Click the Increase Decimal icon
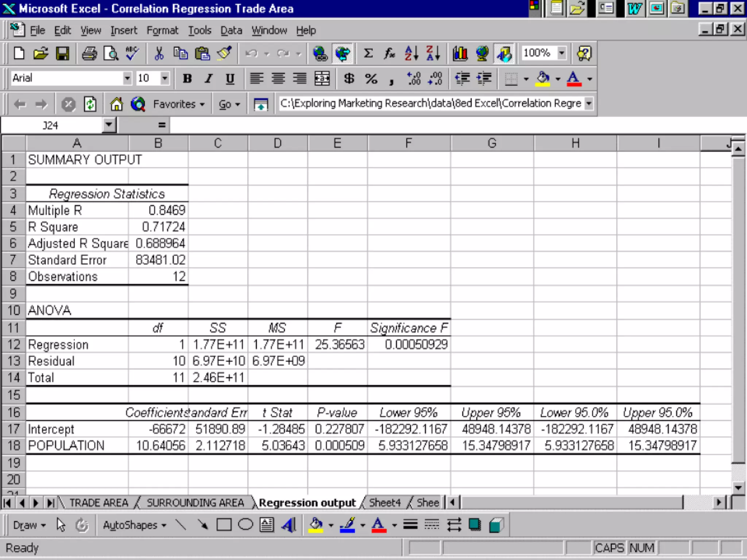This screenshot has height=560, width=747. (414, 78)
